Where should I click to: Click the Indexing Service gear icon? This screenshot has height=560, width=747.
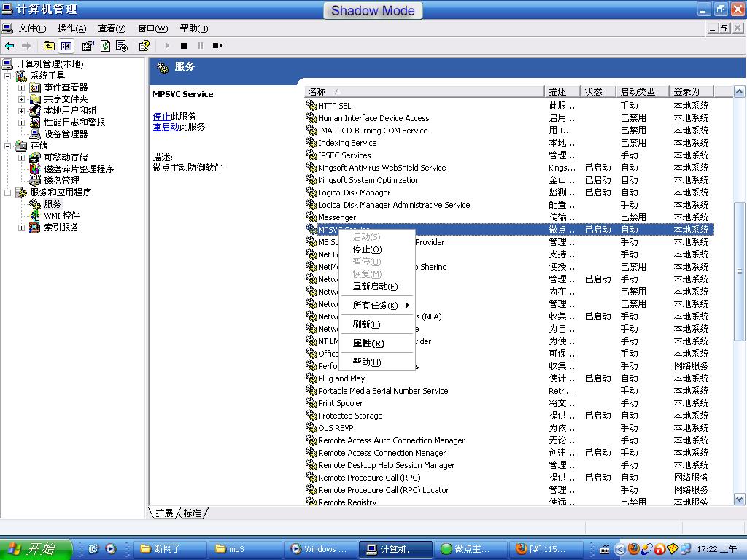pyautogui.click(x=311, y=142)
